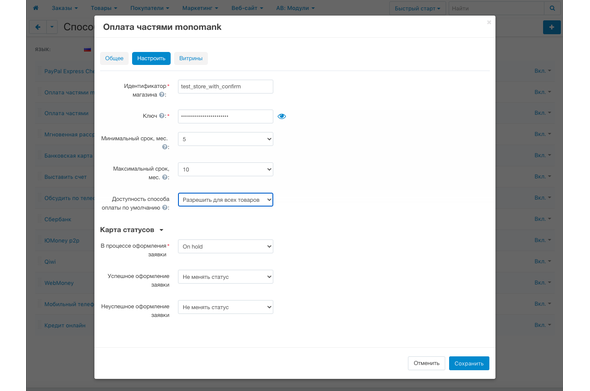Open the Веб-сайт menu
The image size is (590, 391).
247,8
